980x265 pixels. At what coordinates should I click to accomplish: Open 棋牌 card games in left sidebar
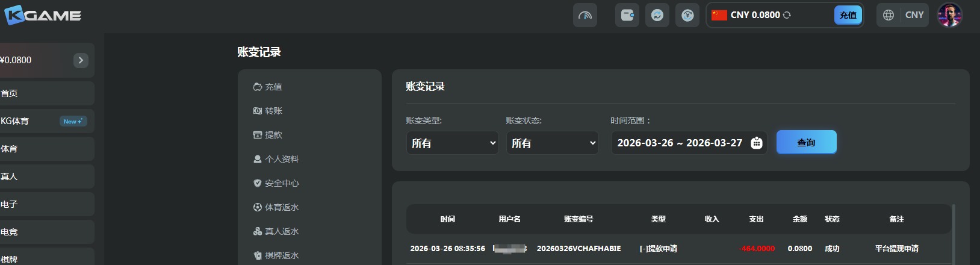[x=47, y=257]
